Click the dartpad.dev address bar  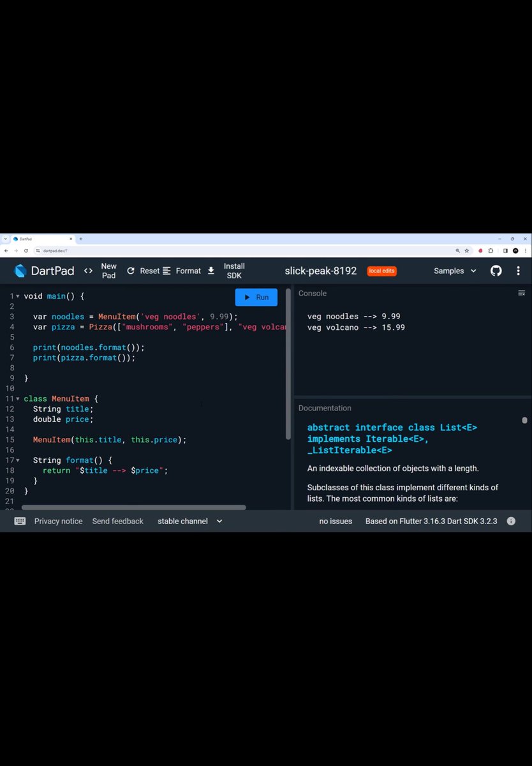242,251
